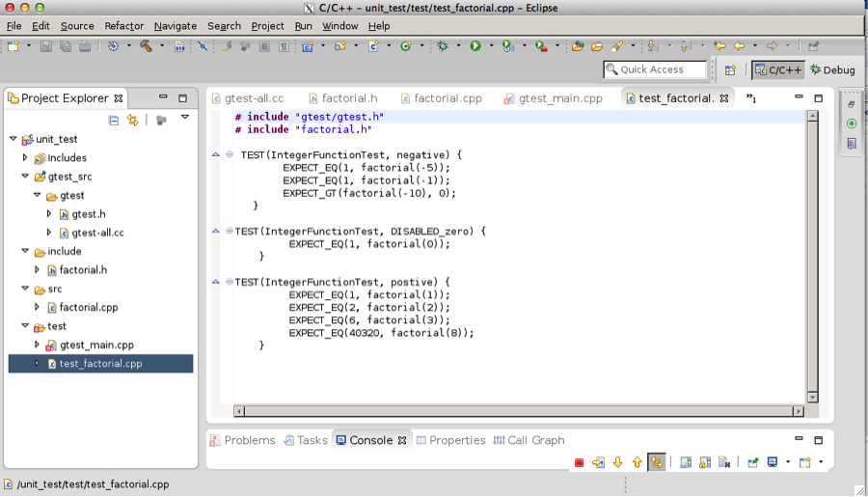
Task: Click the binary 010 file icon
Action: click(x=179, y=46)
